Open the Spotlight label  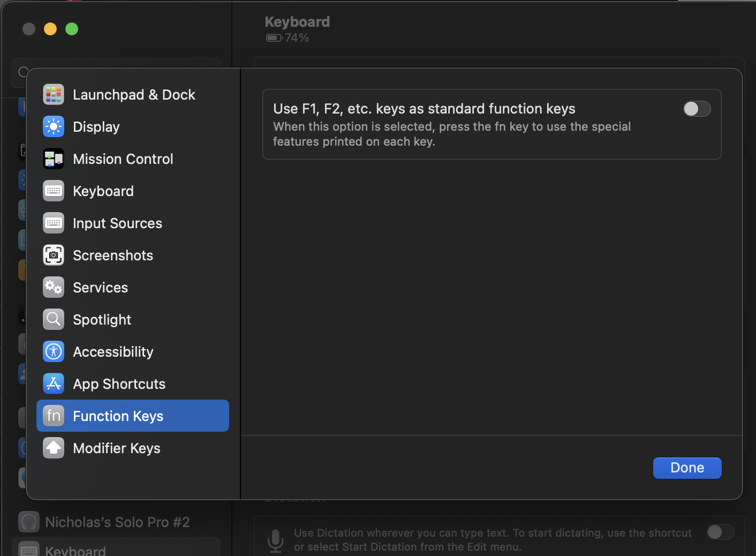pyautogui.click(x=102, y=320)
